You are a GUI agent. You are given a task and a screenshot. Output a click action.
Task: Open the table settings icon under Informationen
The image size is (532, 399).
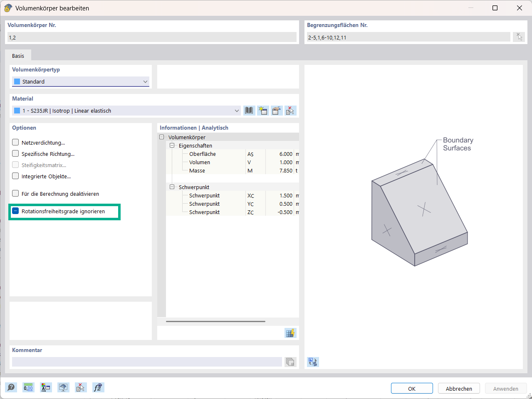point(290,333)
